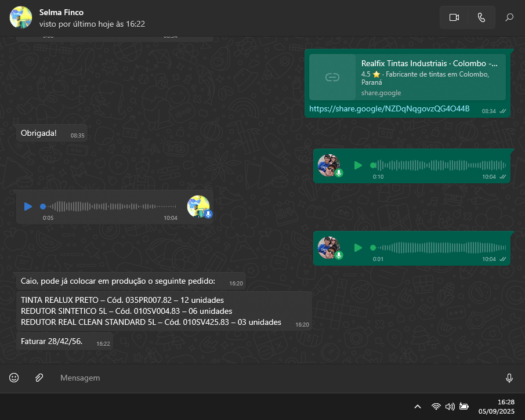This screenshot has height=420, width=525.
Task: Seek within the received 0:05 audio waveform
Action: [x=110, y=207]
